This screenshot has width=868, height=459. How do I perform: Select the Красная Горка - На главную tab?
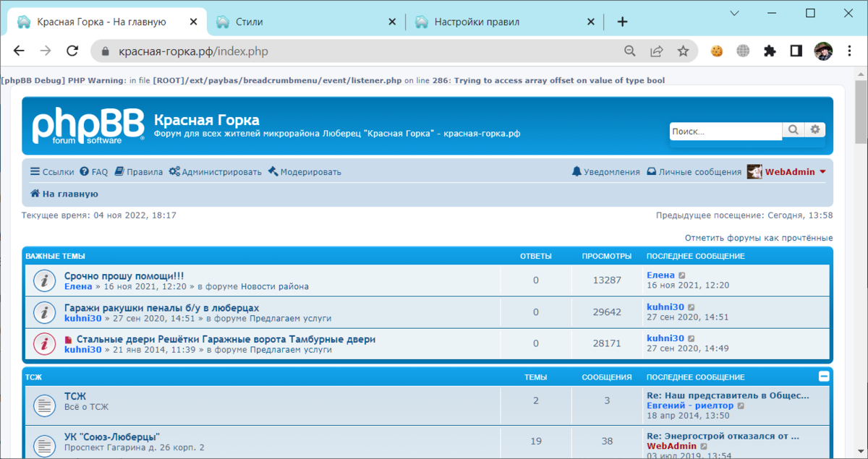point(107,22)
